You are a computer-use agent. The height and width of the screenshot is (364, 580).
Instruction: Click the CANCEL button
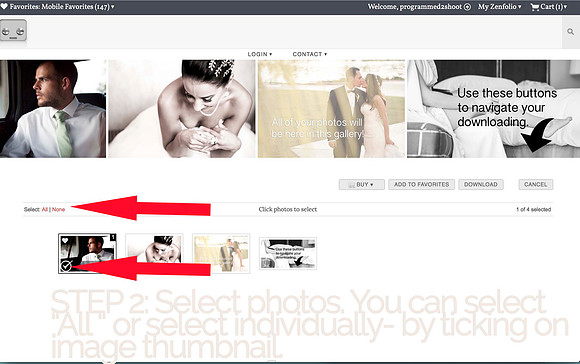click(x=536, y=185)
